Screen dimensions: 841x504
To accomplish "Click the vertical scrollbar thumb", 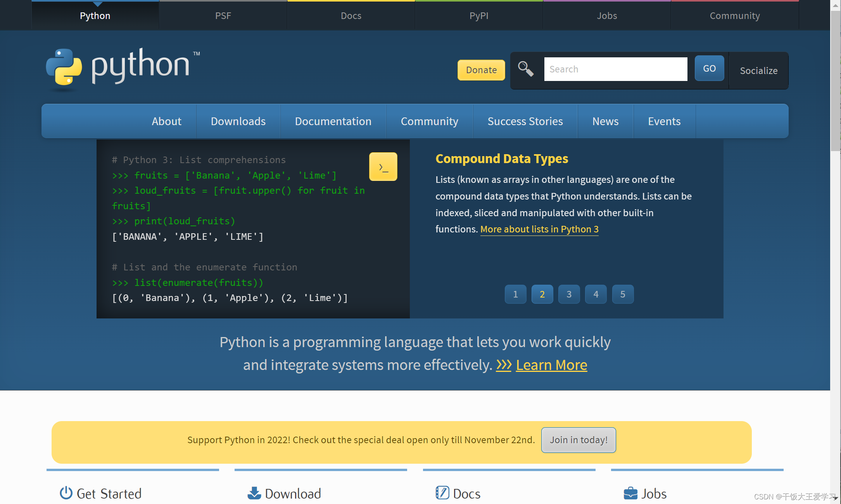I will (835, 81).
